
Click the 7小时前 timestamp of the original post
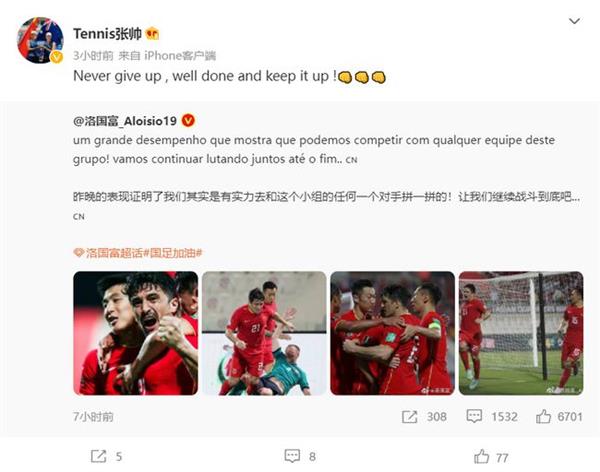(x=93, y=416)
